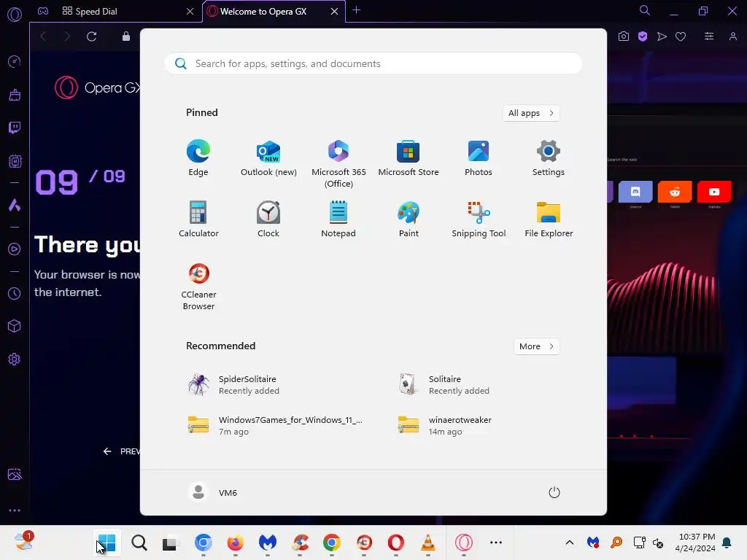This screenshot has width=747, height=560.
Task: Open sidebar more options dots
Action: tap(15, 510)
